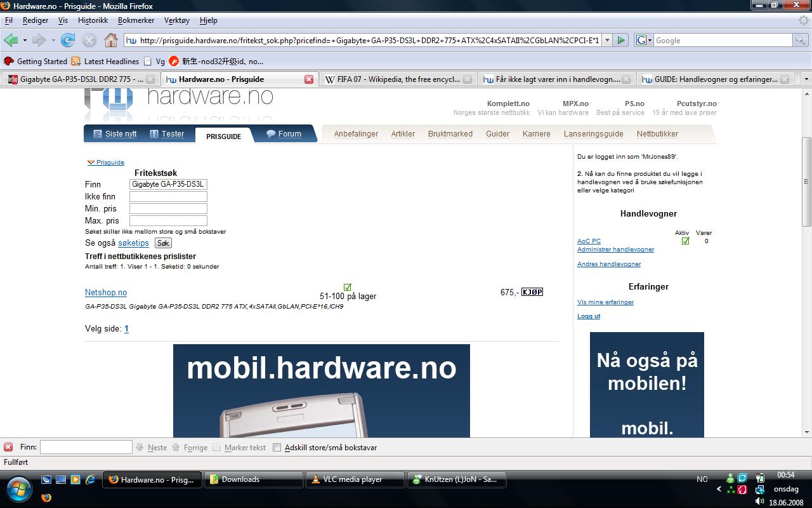Toggle Adskill store/små bokstavar checkbox
This screenshot has height=508, width=812.
277,447
